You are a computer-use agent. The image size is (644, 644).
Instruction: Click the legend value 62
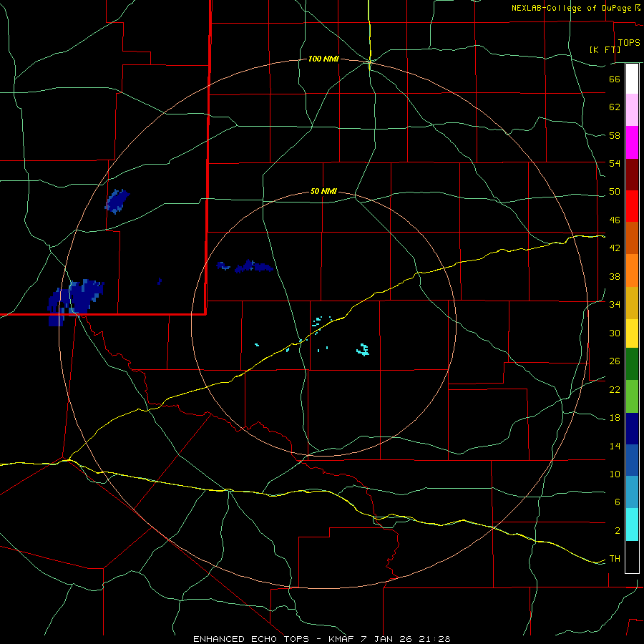click(615, 107)
